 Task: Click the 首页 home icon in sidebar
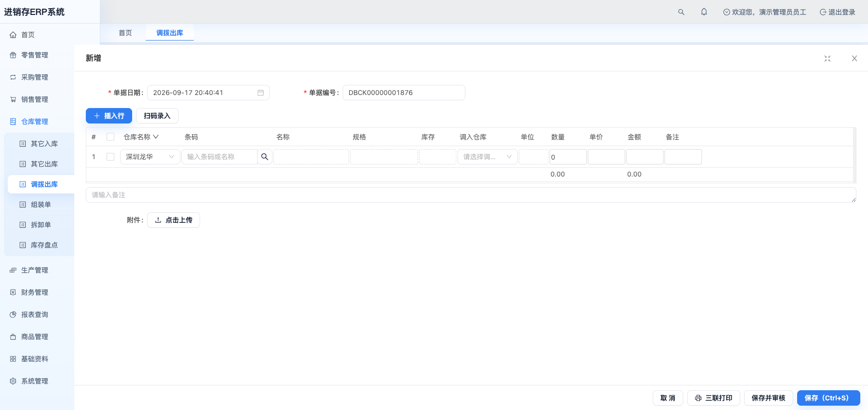coord(13,35)
